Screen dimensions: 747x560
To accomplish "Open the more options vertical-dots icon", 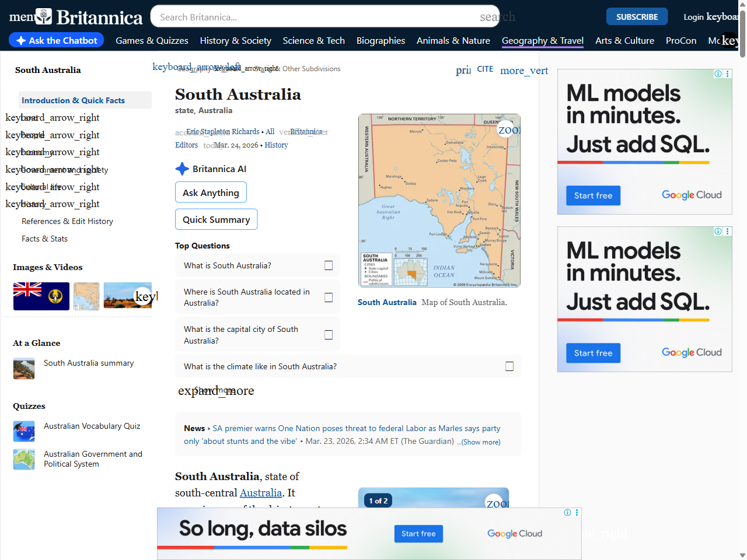I will [524, 70].
